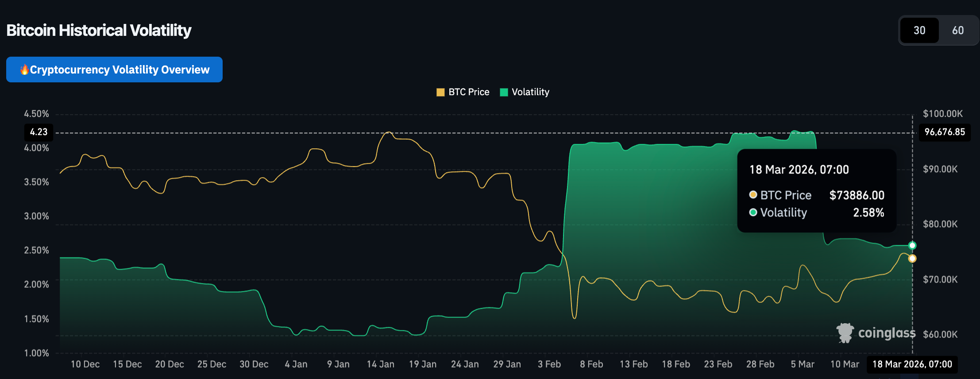
Task: Click the green Volatility legend swatch
Action: (504, 92)
